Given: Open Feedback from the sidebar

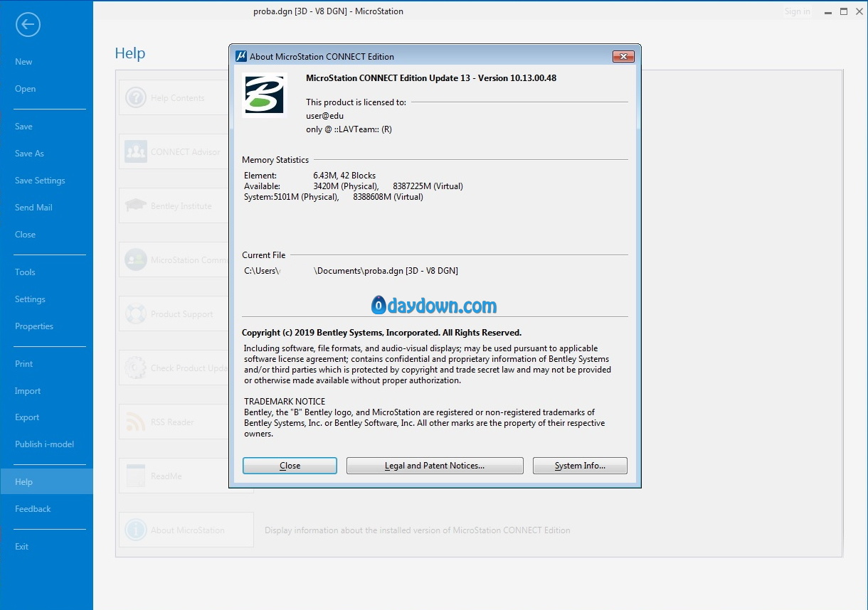Looking at the screenshot, I should pos(46,509).
